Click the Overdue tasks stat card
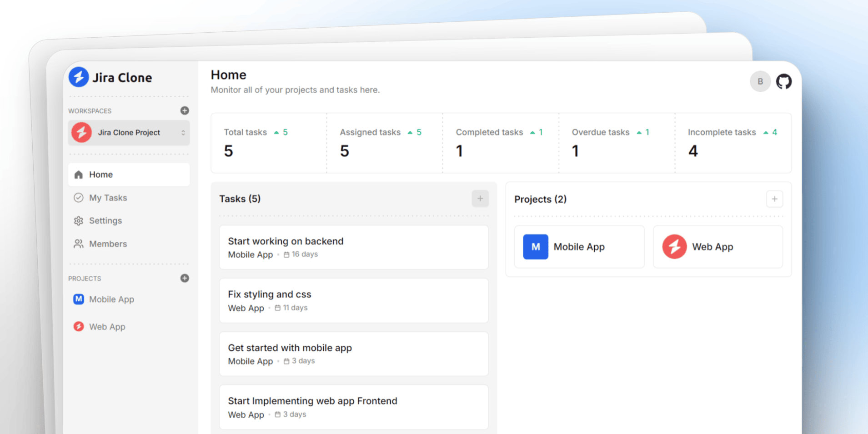The width and height of the screenshot is (868, 434). click(x=617, y=143)
